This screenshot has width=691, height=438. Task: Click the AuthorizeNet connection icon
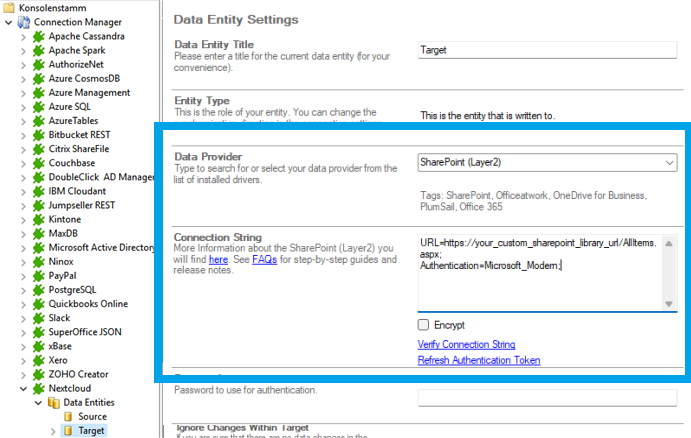39,64
